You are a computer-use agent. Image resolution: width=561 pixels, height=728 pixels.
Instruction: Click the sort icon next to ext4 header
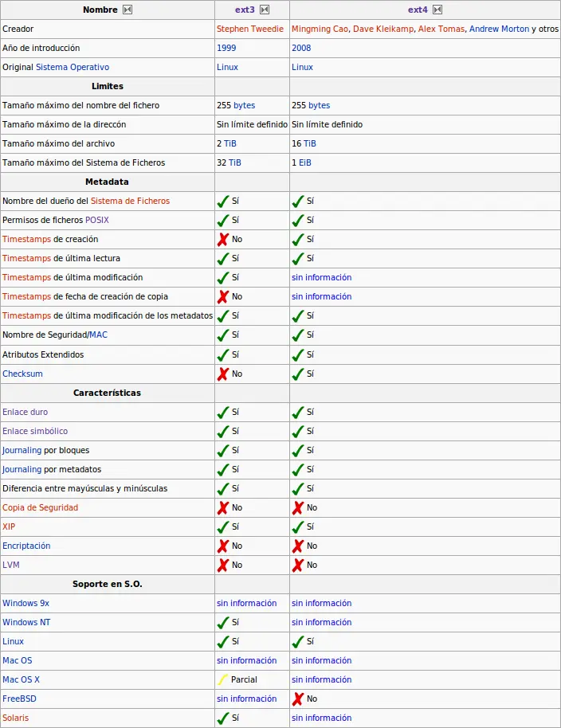[437, 10]
